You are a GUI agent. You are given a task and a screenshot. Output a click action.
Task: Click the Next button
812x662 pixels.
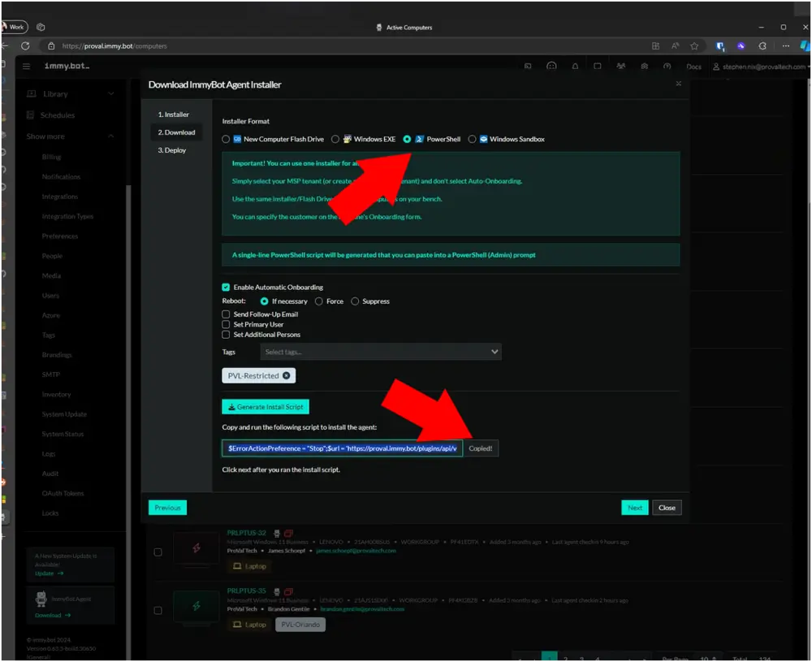click(635, 508)
